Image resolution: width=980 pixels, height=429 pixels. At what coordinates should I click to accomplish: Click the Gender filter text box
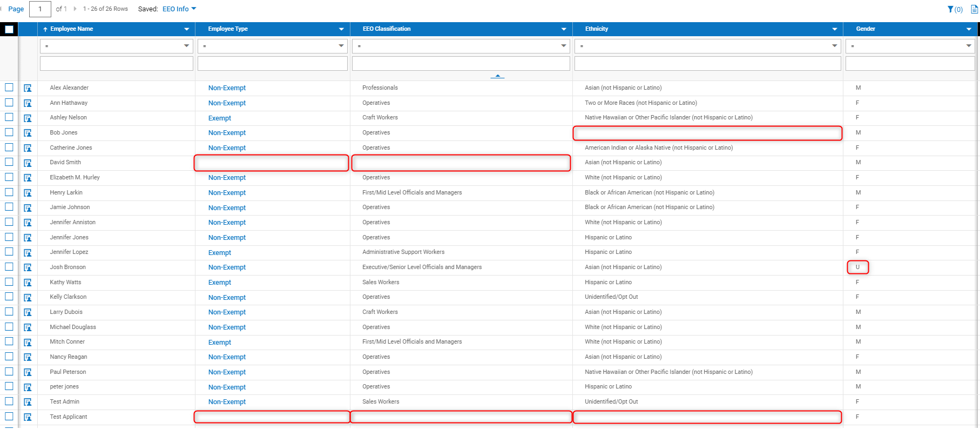[910, 64]
